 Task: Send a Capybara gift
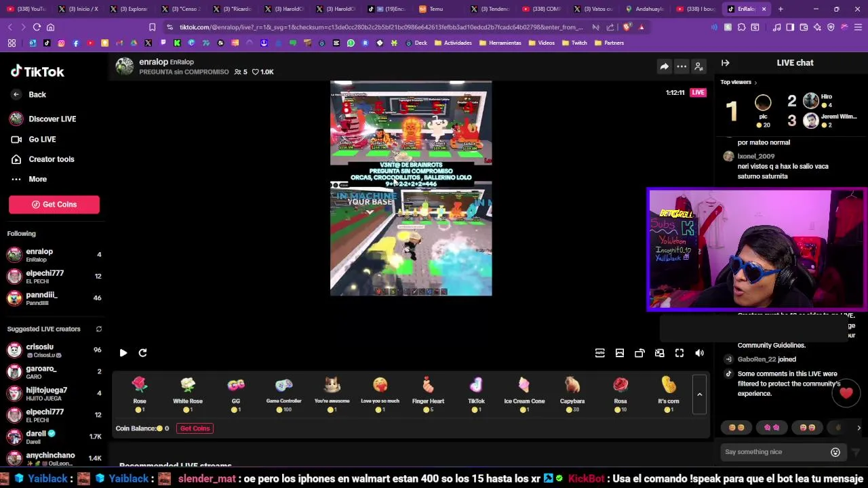572,394
